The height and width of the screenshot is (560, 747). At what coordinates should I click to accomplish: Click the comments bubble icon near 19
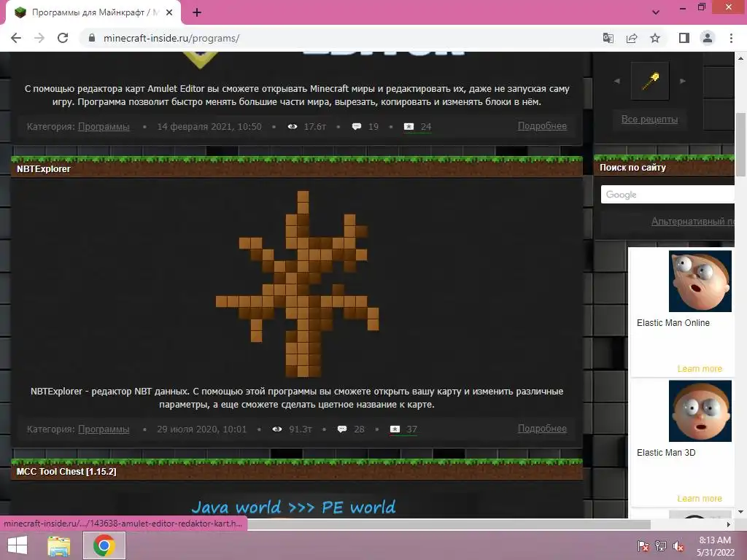[356, 127]
